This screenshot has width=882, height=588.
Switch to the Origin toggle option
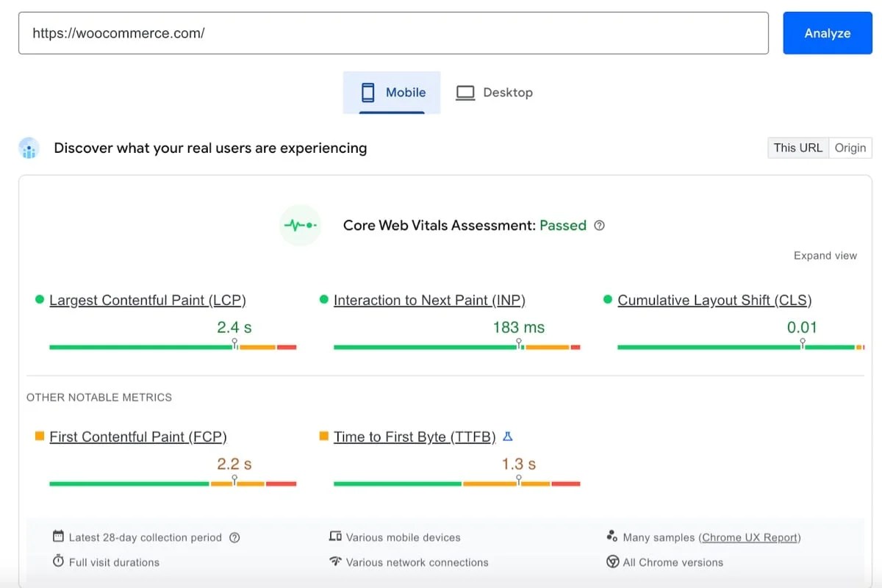850,148
